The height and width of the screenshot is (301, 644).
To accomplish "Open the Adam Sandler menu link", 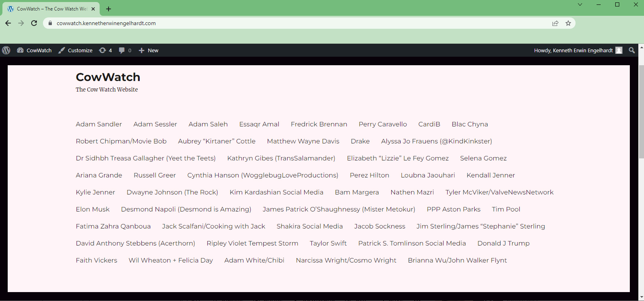I will click(99, 124).
